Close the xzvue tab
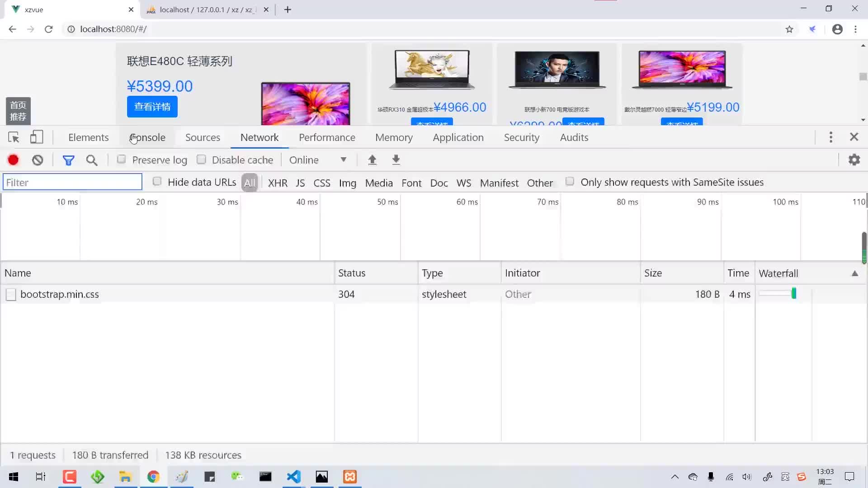 [x=131, y=9]
